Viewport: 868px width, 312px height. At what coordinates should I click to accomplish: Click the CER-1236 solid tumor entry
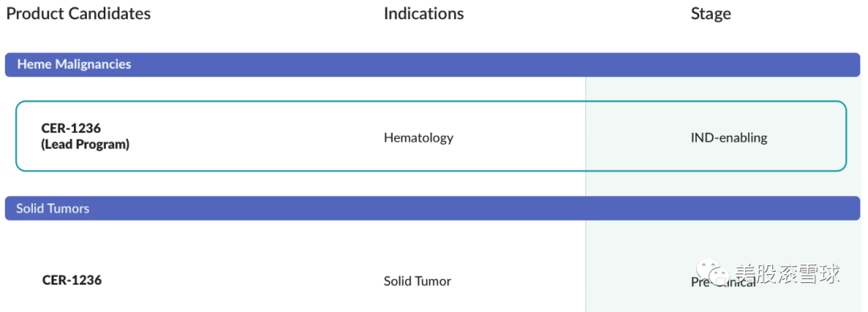coord(72,281)
